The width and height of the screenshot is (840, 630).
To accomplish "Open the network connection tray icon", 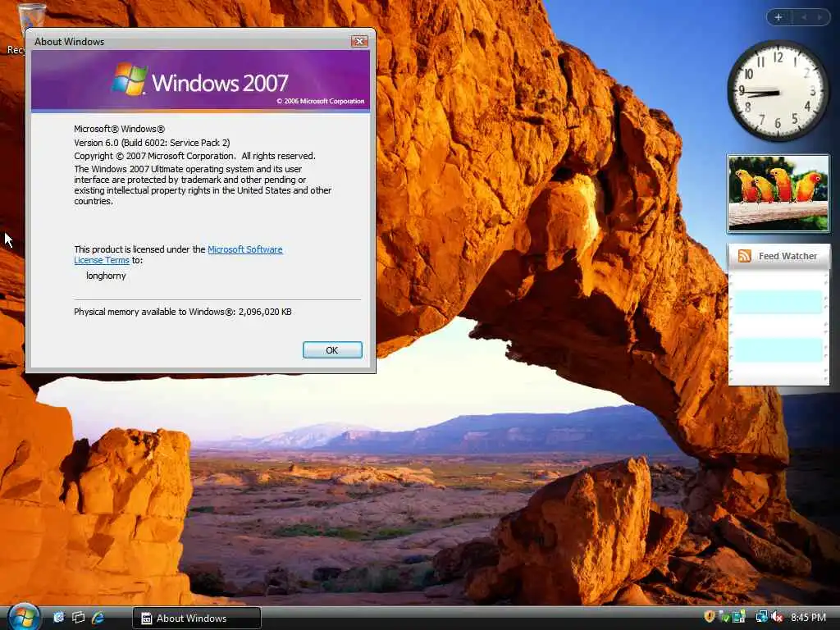I will [762, 617].
